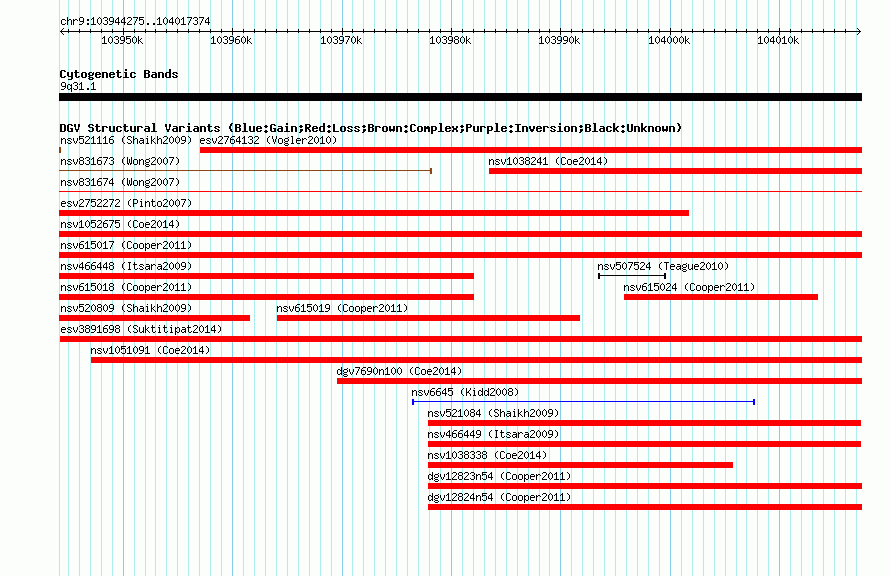890x576 pixels.
Task: Click the black bar of nsv507524
Action: tap(632, 276)
